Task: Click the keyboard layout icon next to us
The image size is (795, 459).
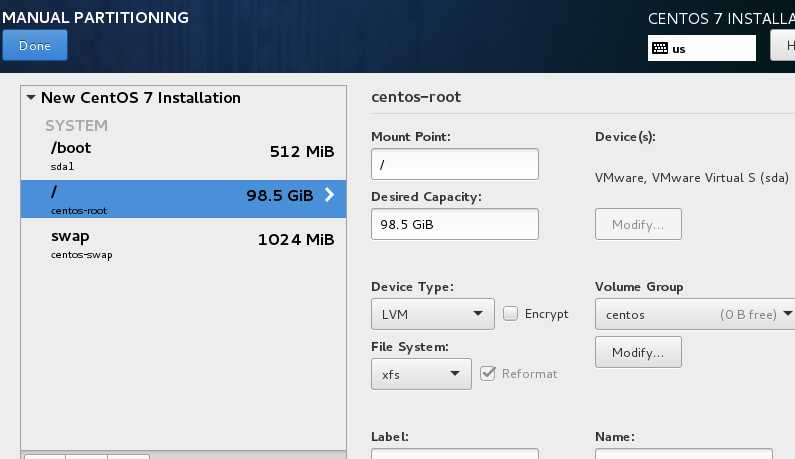Action: tap(660, 48)
